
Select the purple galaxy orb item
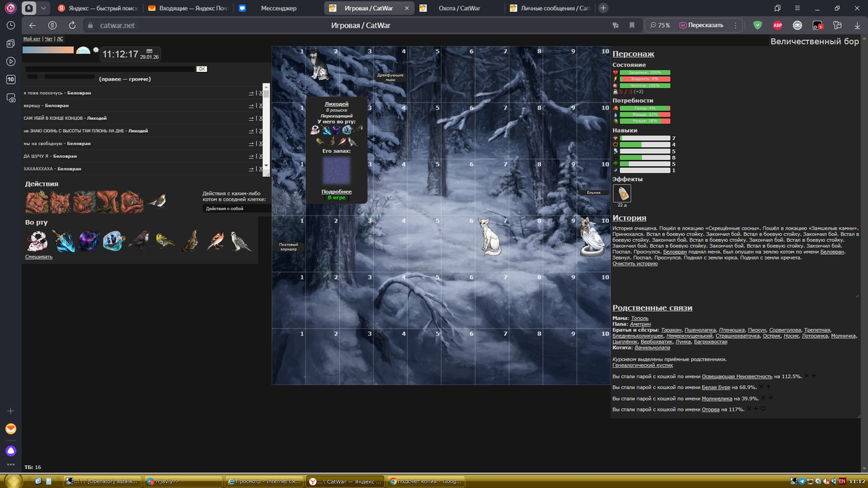[90, 241]
